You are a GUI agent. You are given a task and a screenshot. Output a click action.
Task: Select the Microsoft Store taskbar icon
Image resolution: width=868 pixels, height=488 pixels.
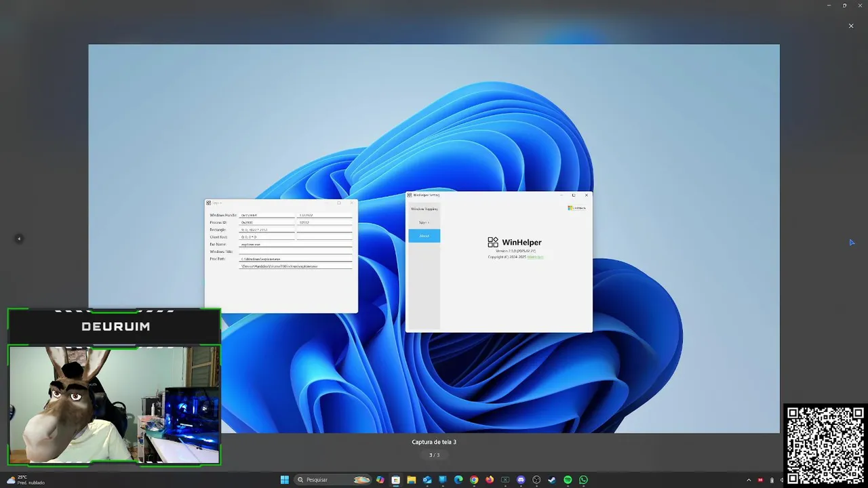point(396,480)
